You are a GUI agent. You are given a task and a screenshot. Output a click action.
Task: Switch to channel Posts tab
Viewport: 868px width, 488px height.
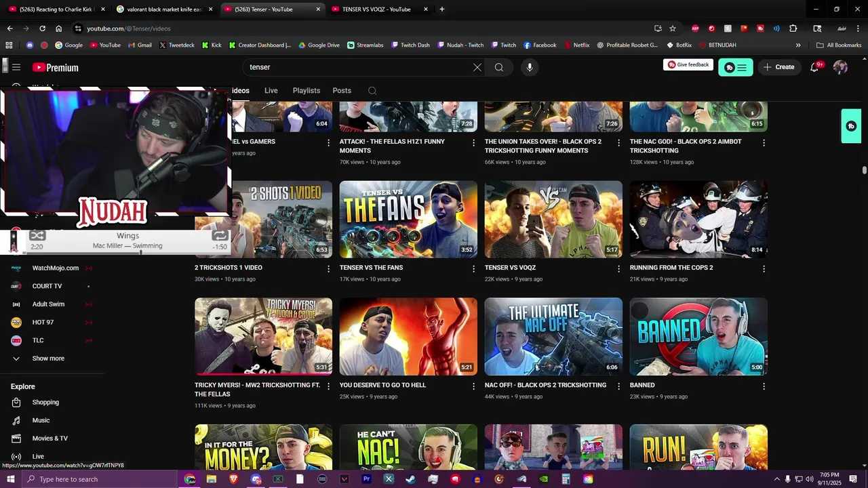click(342, 91)
